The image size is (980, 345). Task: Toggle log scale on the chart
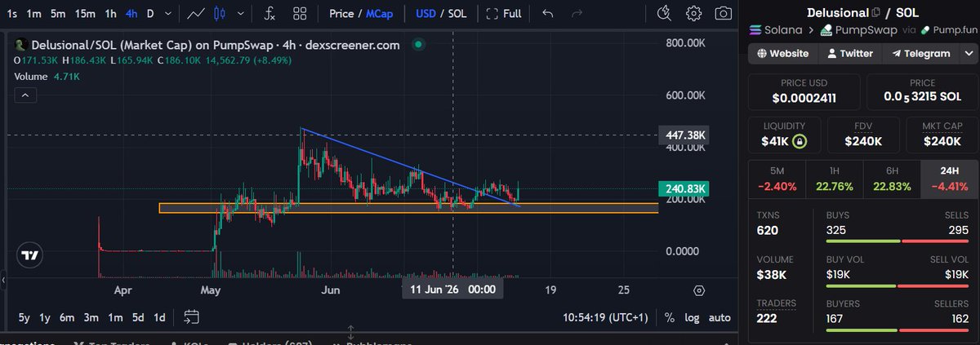pyautogui.click(x=691, y=316)
